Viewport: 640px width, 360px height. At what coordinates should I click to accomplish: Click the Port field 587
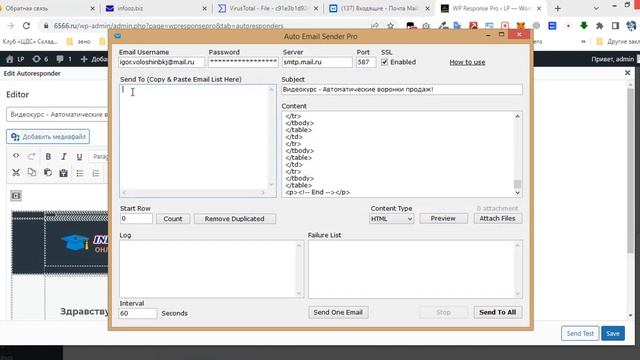pyautogui.click(x=365, y=62)
